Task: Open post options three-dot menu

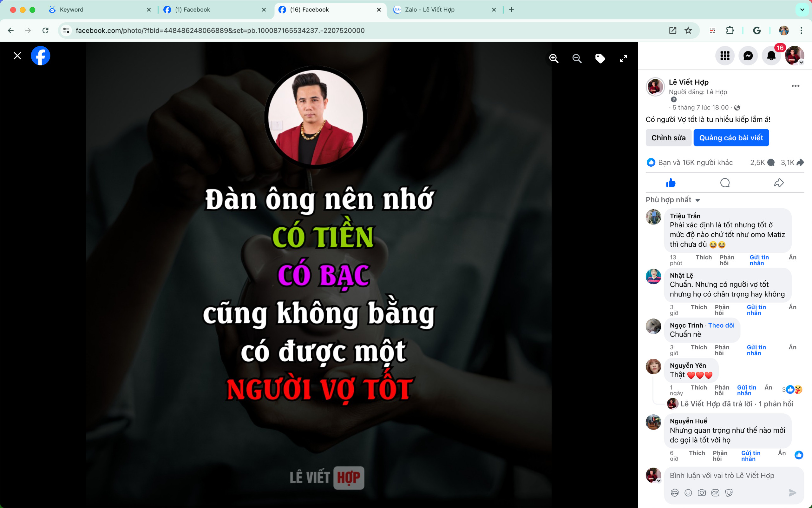Action: pos(795,86)
